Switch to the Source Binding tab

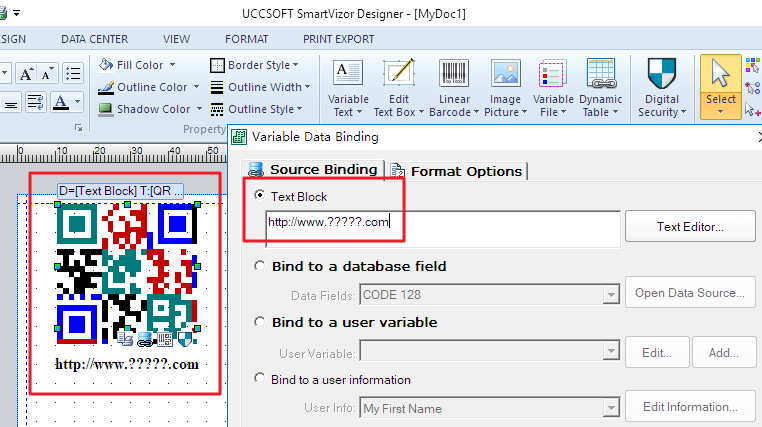click(x=312, y=170)
